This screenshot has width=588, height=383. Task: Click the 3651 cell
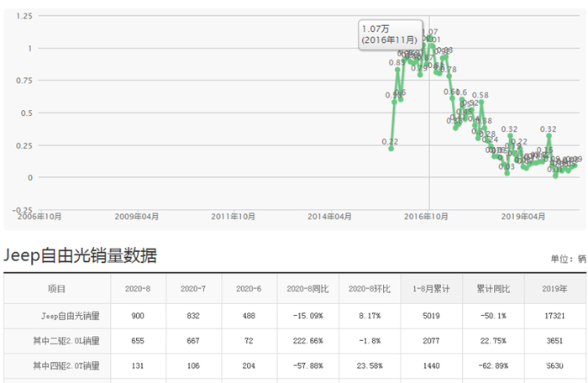point(554,341)
